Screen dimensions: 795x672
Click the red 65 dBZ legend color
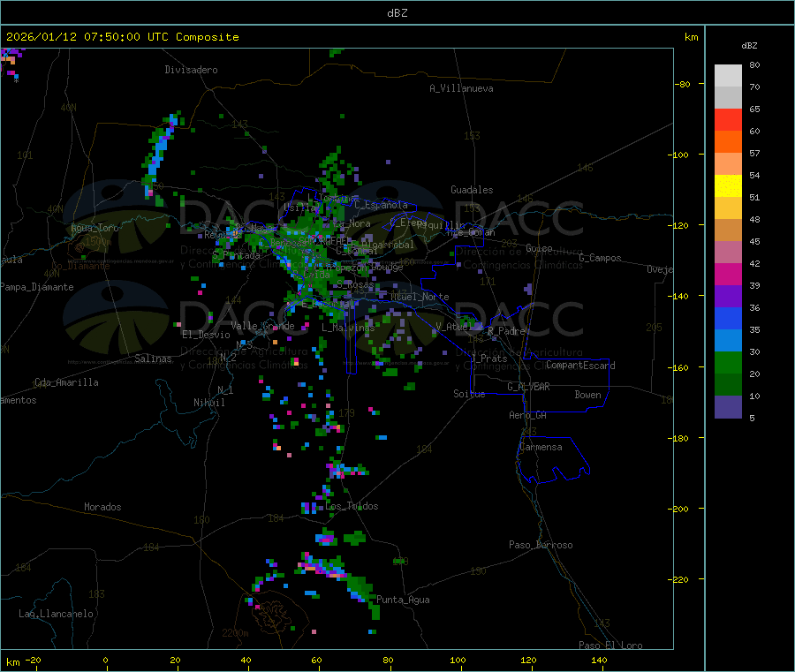pos(728,119)
